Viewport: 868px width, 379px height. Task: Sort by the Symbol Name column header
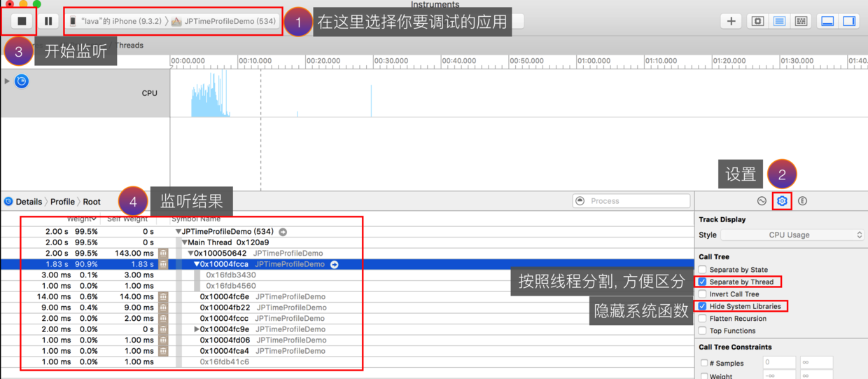point(196,219)
